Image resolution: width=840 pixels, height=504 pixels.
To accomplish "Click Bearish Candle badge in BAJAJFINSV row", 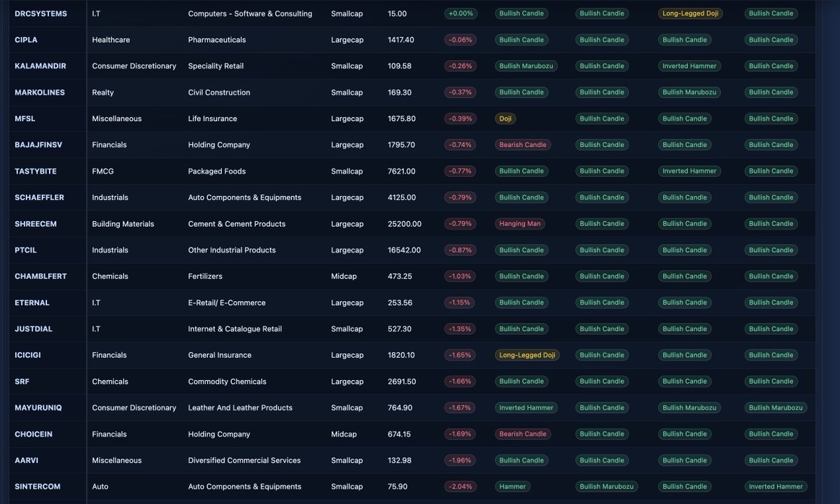I will click(523, 145).
